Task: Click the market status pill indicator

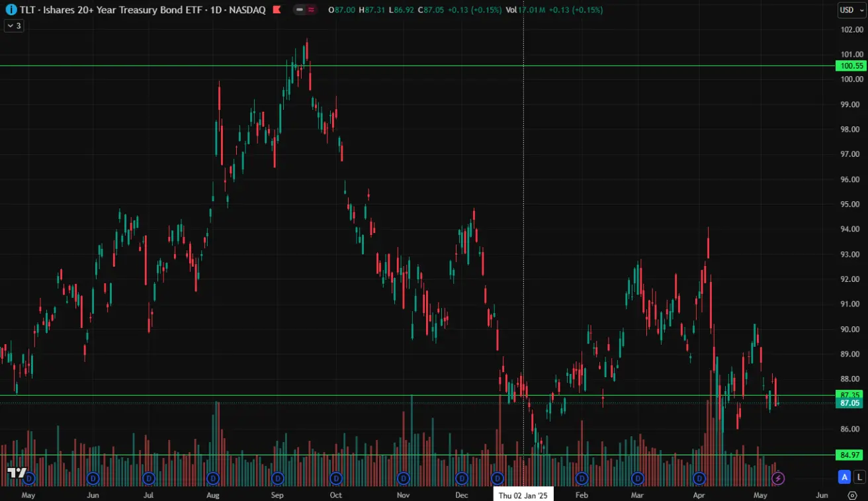Action: 304,10
